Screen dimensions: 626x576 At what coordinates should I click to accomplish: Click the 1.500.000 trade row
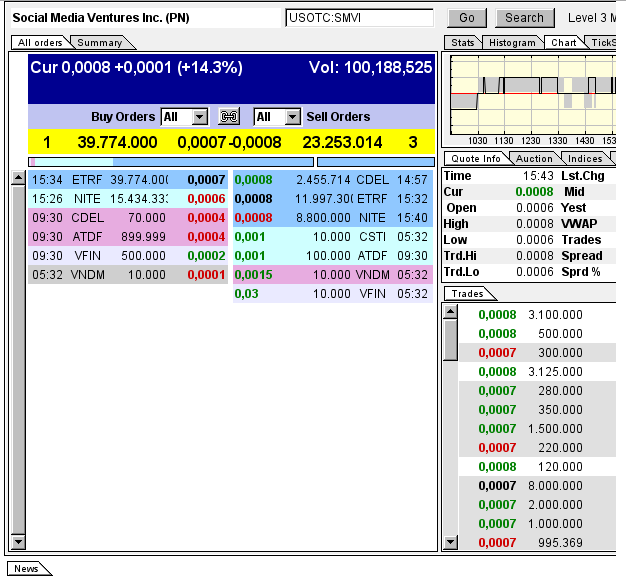pos(537,429)
